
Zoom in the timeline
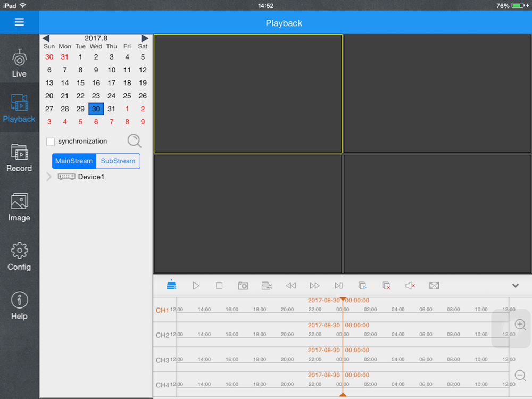click(520, 325)
